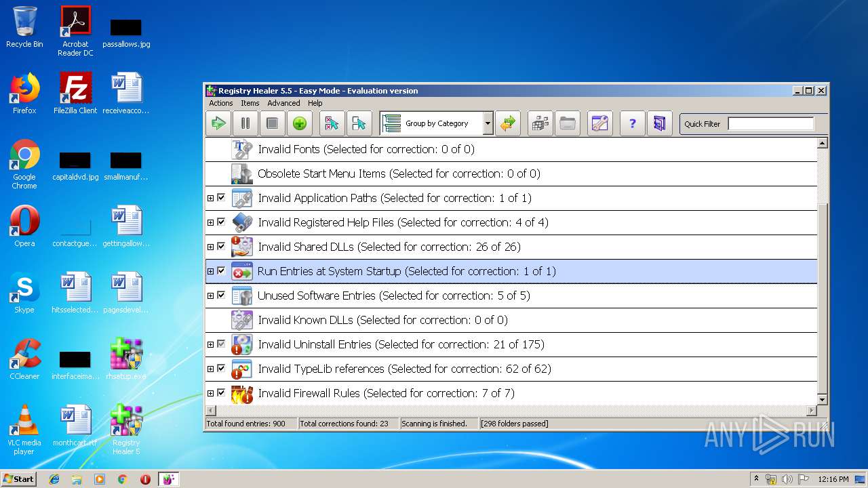Click the Run Entries at System Startup icon

coord(242,271)
